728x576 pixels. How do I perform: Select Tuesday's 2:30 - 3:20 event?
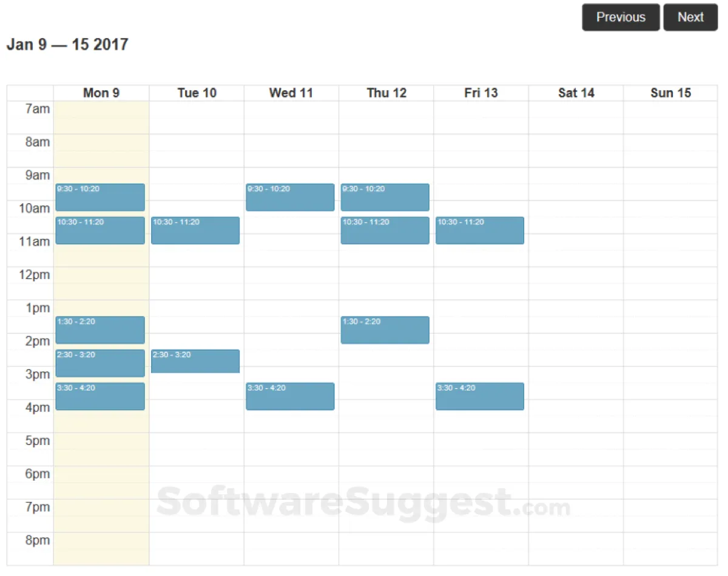195,361
